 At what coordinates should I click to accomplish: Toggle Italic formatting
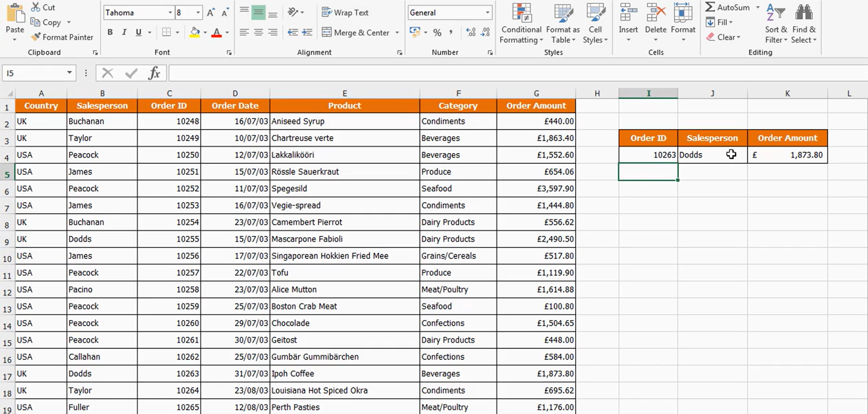(x=124, y=32)
